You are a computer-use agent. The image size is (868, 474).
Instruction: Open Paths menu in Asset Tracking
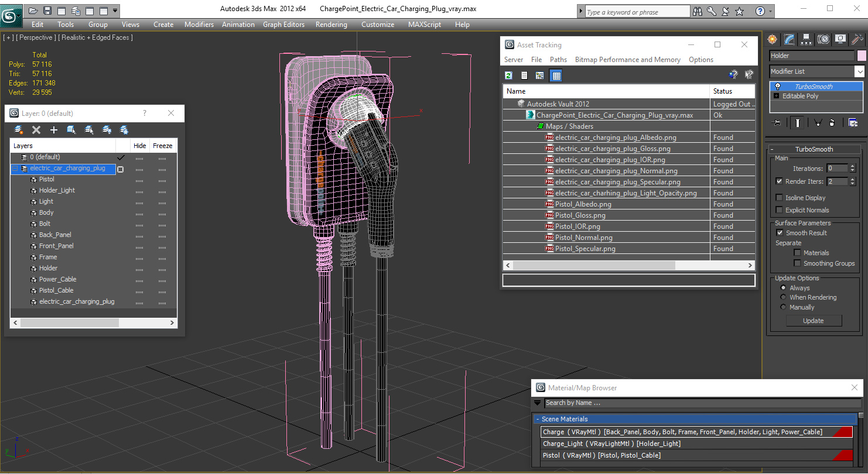558,60
